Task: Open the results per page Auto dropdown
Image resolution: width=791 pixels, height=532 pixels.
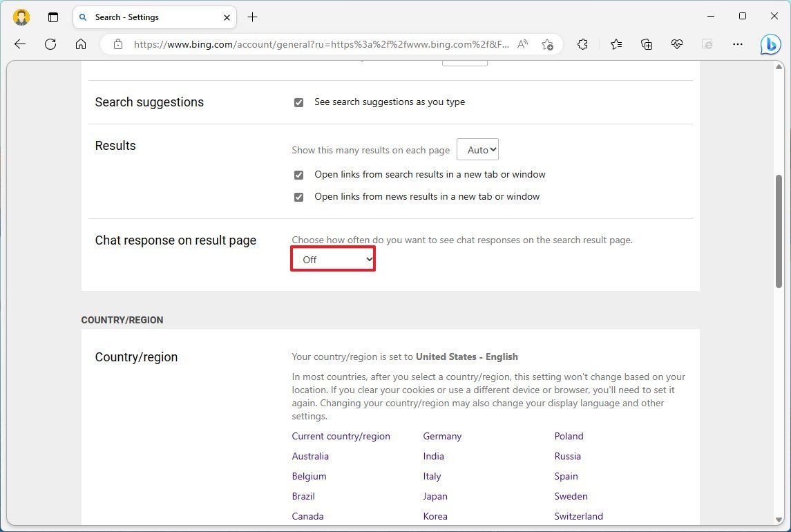Action: pos(477,149)
